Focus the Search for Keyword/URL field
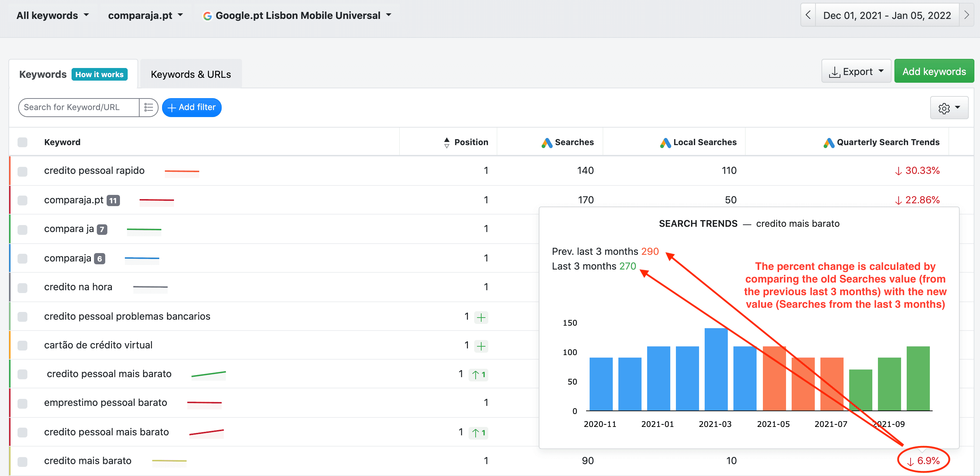Image resolution: width=980 pixels, height=476 pixels. point(79,108)
